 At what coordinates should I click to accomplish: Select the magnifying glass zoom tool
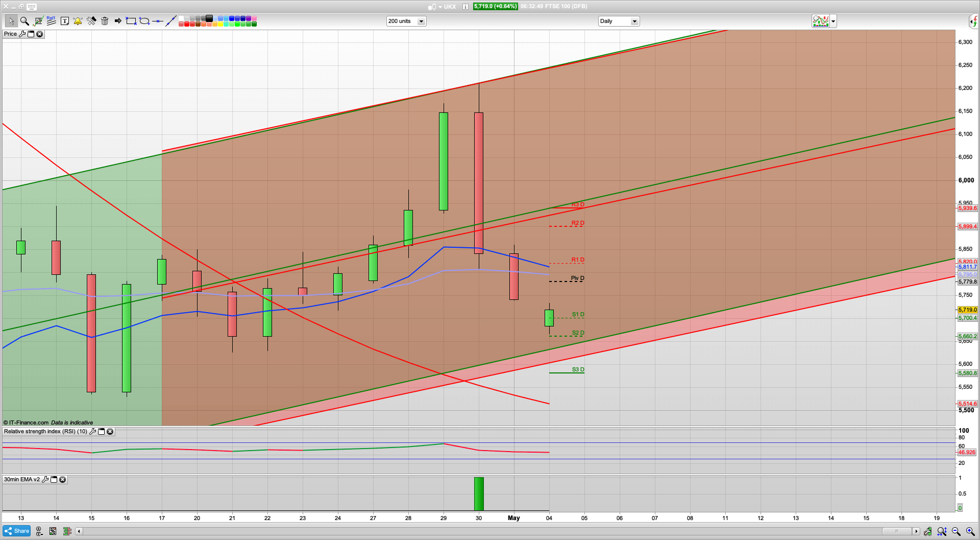pyautogui.click(x=24, y=21)
